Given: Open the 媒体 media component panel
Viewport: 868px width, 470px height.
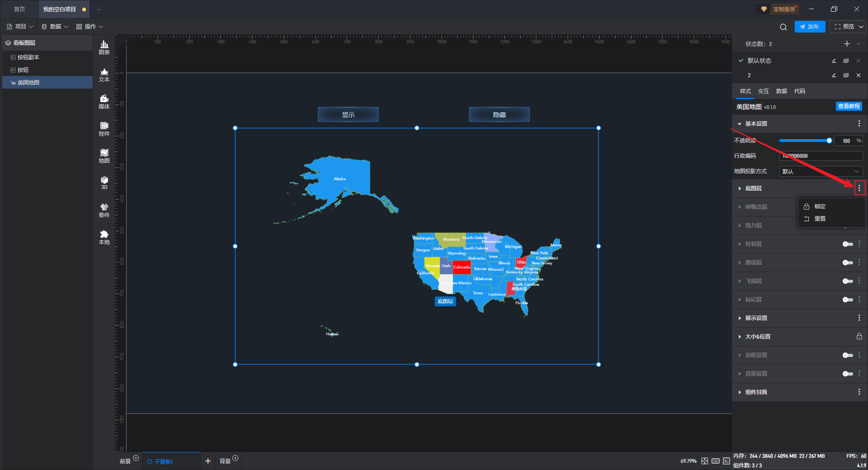Looking at the screenshot, I should (104, 102).
